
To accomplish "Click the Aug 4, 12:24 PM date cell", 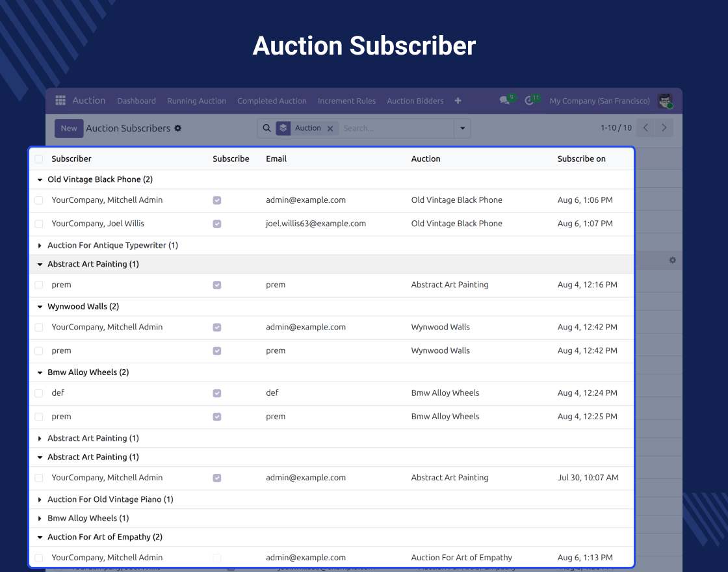I will [x=588, y=393].
